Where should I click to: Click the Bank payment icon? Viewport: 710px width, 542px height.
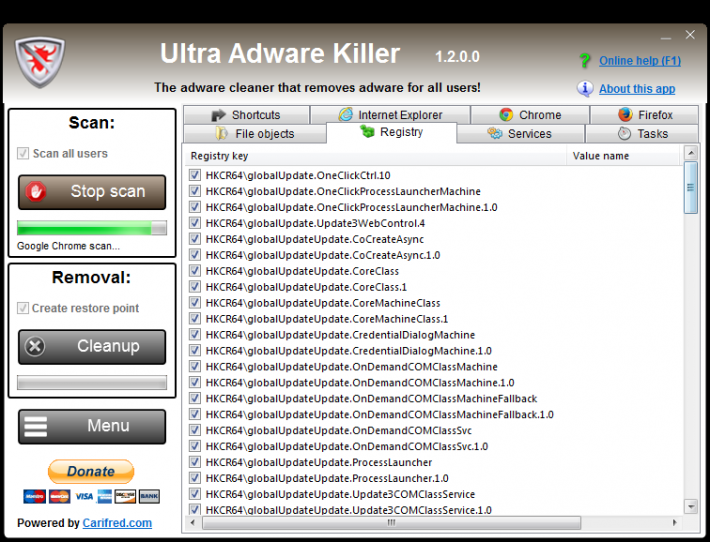pos(149,497)
